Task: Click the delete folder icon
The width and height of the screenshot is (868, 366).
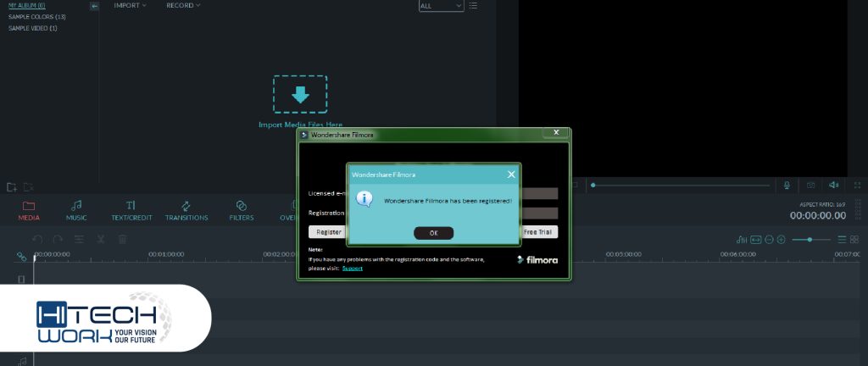Action: coord(29,187)
